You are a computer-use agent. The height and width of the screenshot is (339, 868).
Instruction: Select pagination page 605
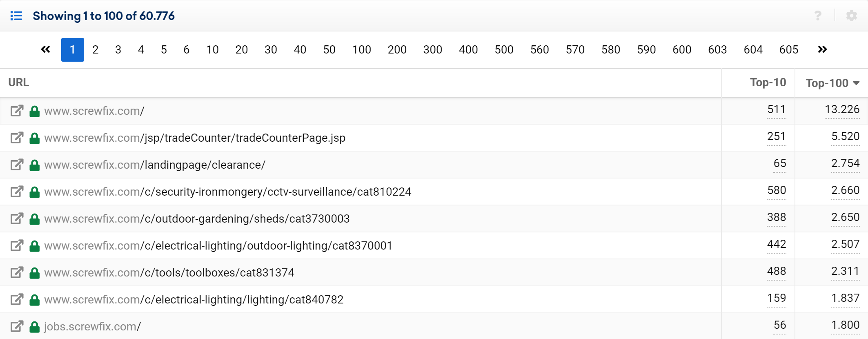pyautogui.click(x=788, y=50)
